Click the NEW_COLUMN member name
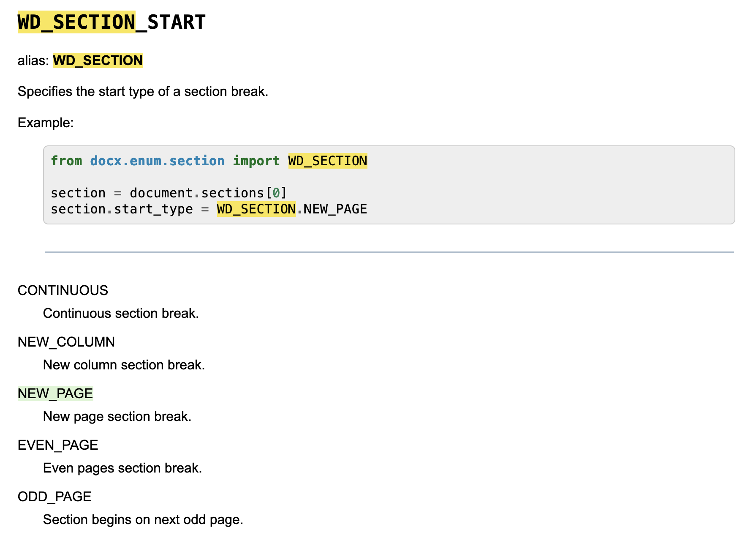This screenshot has height=541, width=756. click(x=66, y=342)
